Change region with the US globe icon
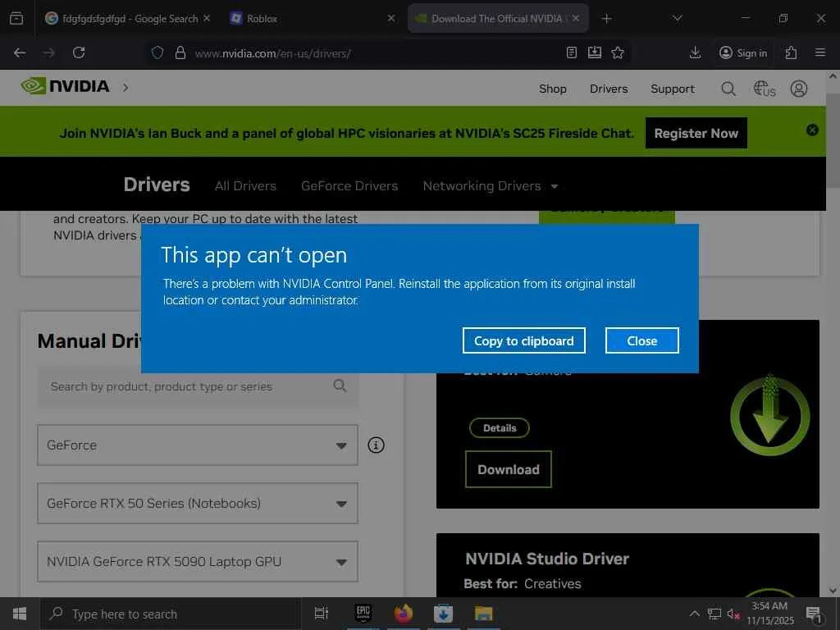This screenshot has height=630, width=840. coord(764,89)
